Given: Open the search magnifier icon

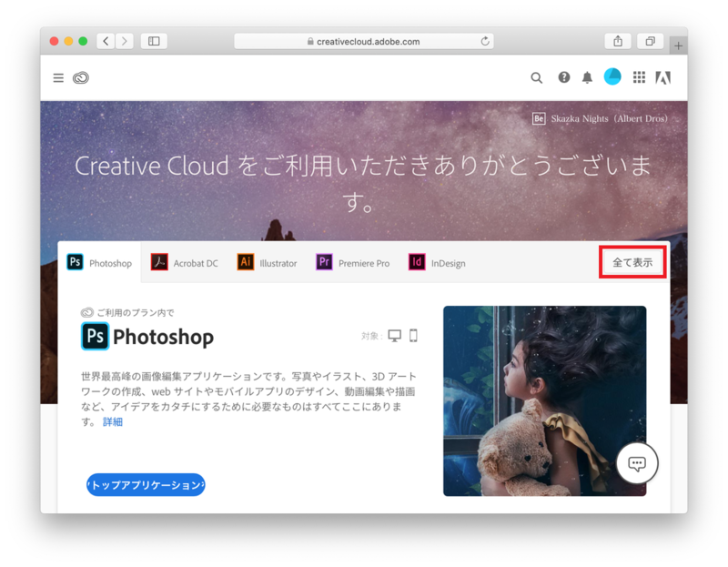Looking at the screenshot, I should click(536, 77).
